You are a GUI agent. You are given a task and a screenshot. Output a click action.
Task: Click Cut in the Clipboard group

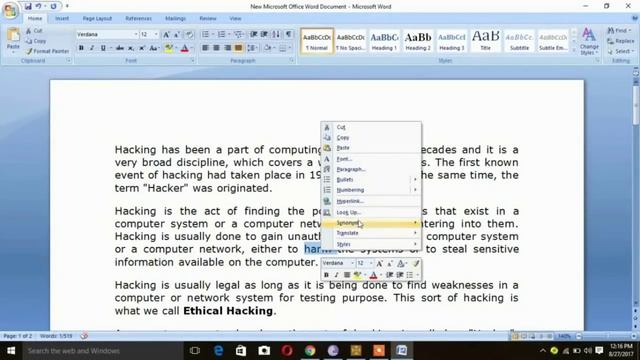34,31
